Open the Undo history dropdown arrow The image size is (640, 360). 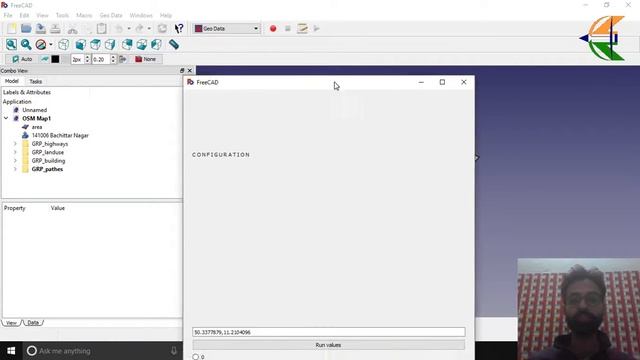129,29
